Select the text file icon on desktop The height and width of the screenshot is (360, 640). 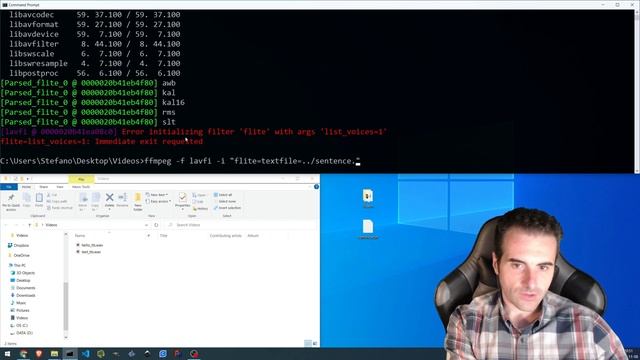[368, 229]
